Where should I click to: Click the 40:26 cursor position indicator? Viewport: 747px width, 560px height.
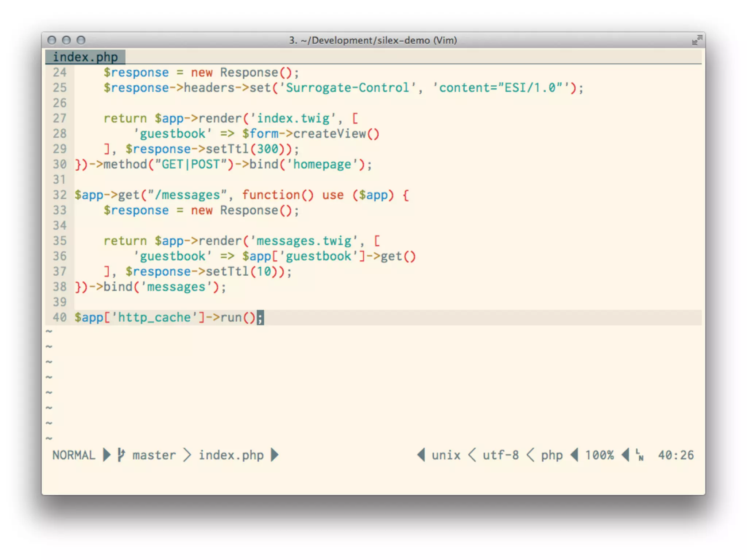[676, 455]
